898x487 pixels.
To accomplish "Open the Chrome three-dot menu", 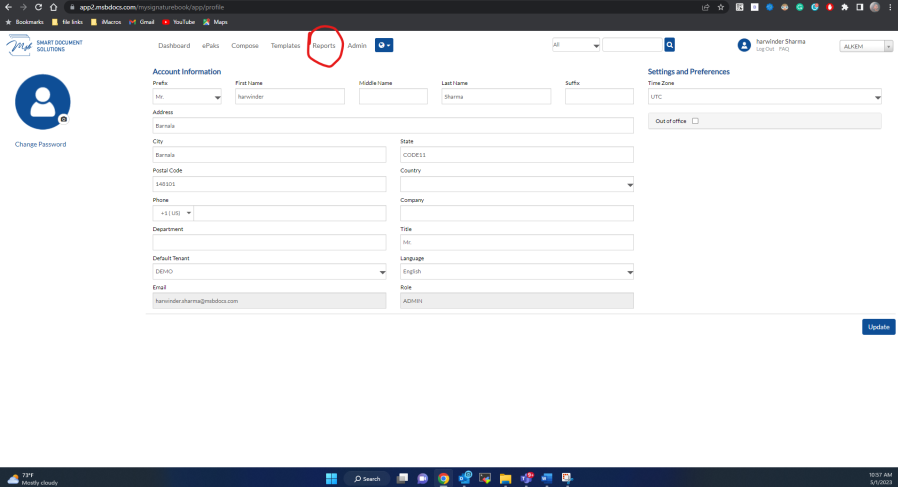I will (x=890, y=7).
